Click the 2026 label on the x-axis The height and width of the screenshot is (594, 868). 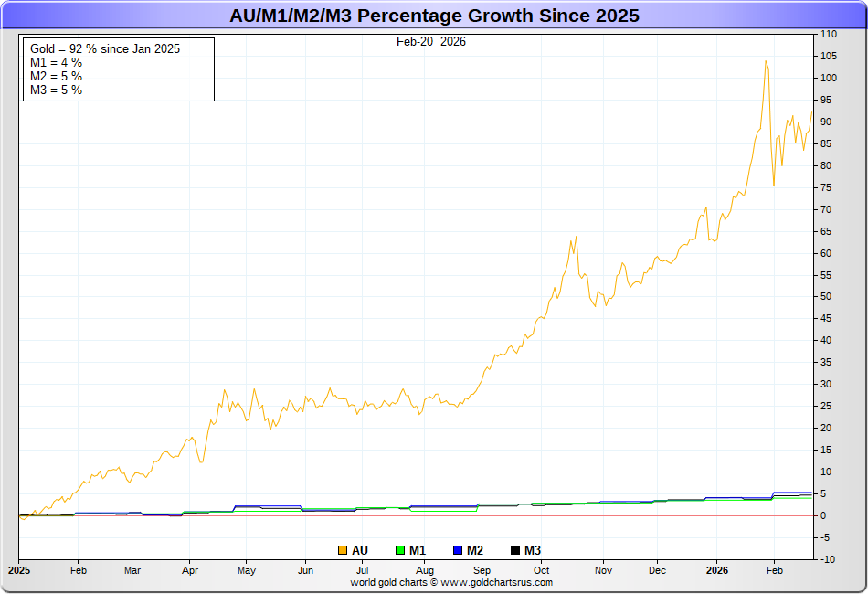coord(716,569)
